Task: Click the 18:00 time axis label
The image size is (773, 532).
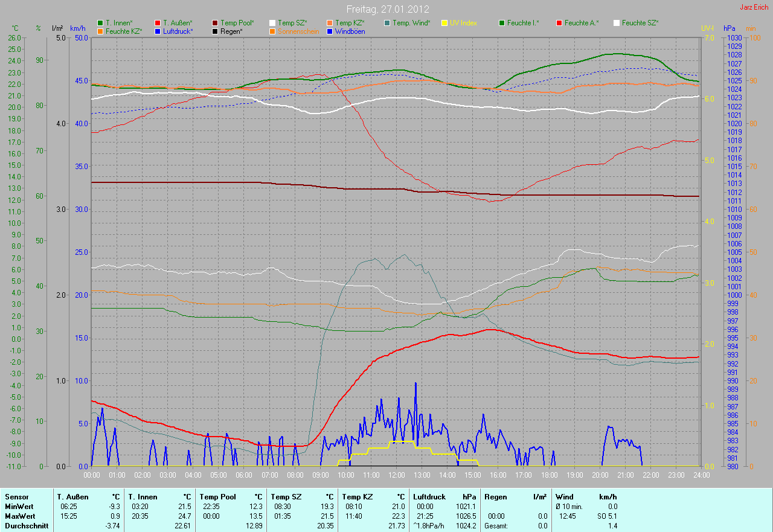Action: point(549,475)
